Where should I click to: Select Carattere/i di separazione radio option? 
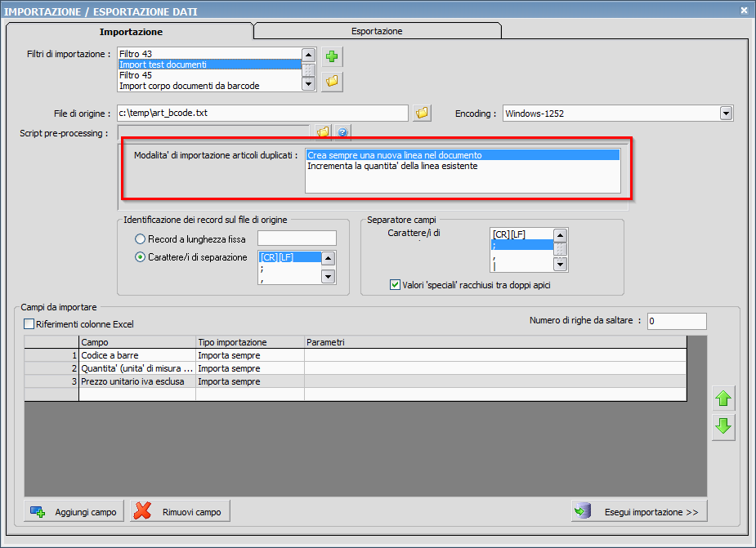coord(140,257)
